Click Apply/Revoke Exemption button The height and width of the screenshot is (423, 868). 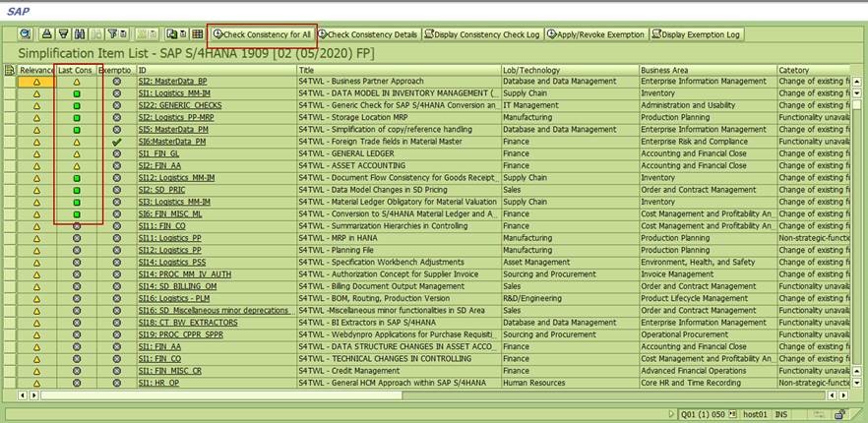[x=595, y=34]
